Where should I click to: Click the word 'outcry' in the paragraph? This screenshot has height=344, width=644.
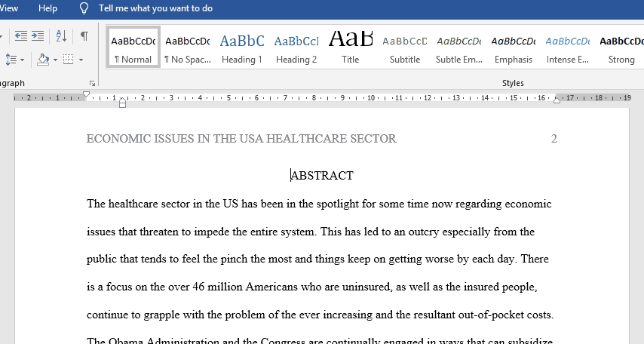[x=424, y=232]
